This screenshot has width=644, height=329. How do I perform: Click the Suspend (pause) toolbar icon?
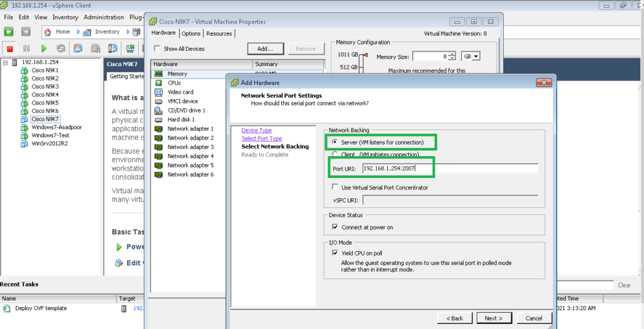pos(26,48)
